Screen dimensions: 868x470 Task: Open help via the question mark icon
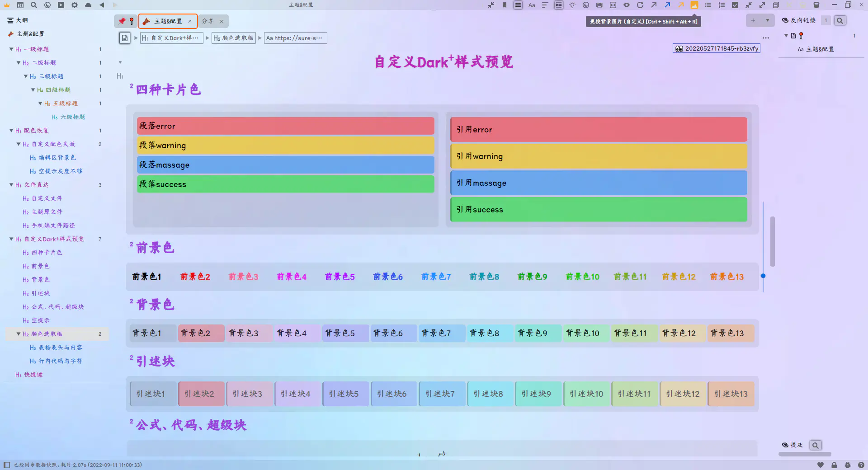[x=861, y=465]
